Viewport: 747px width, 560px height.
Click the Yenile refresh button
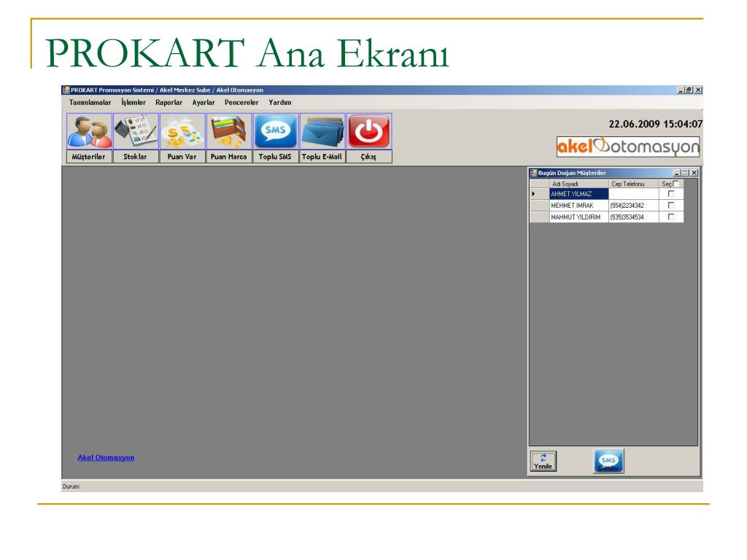click(x=543, y=461)
